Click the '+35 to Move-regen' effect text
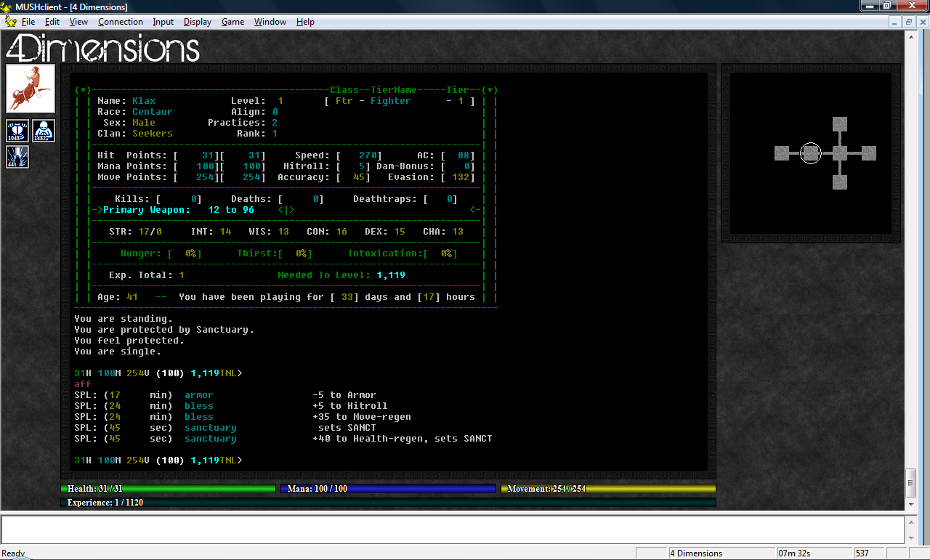This screenshot has height=560, width=930. pos(362,417)
